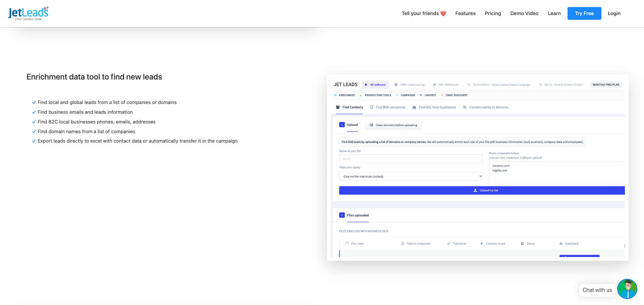Click the Convert names magnifier icon
Viewport: 644px width, 305px height.
click(465, 107)
